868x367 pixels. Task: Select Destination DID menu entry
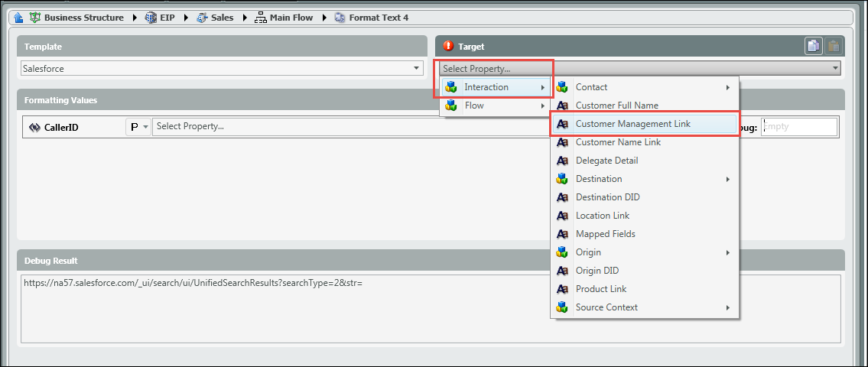coord(607,197)
